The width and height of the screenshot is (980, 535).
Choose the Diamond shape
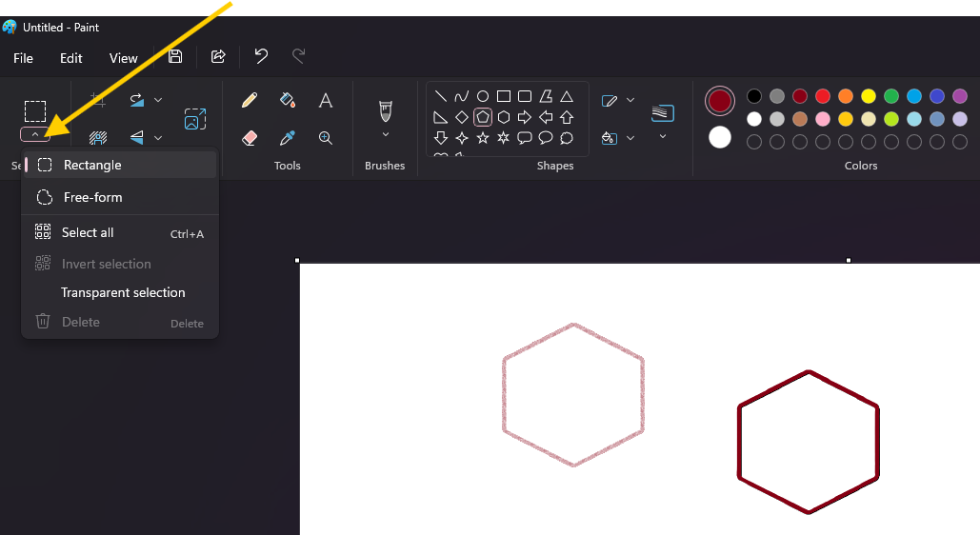coord(461,117)
